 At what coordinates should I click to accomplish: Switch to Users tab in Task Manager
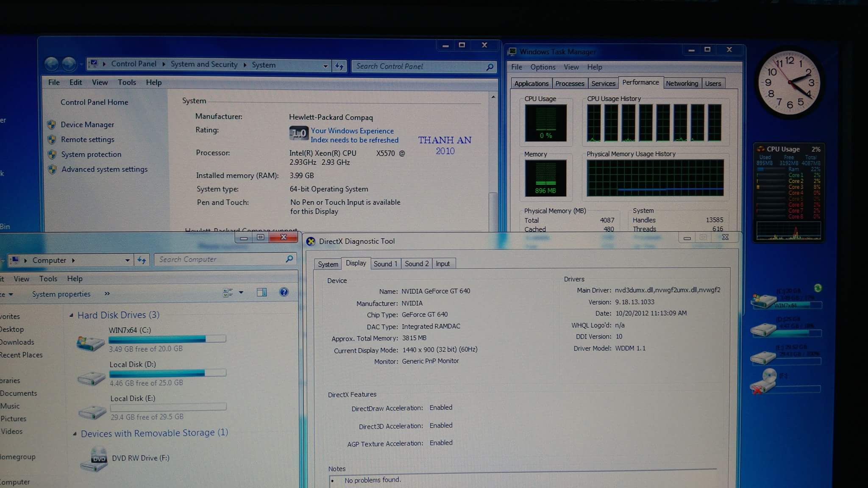(x=713, y=83)
